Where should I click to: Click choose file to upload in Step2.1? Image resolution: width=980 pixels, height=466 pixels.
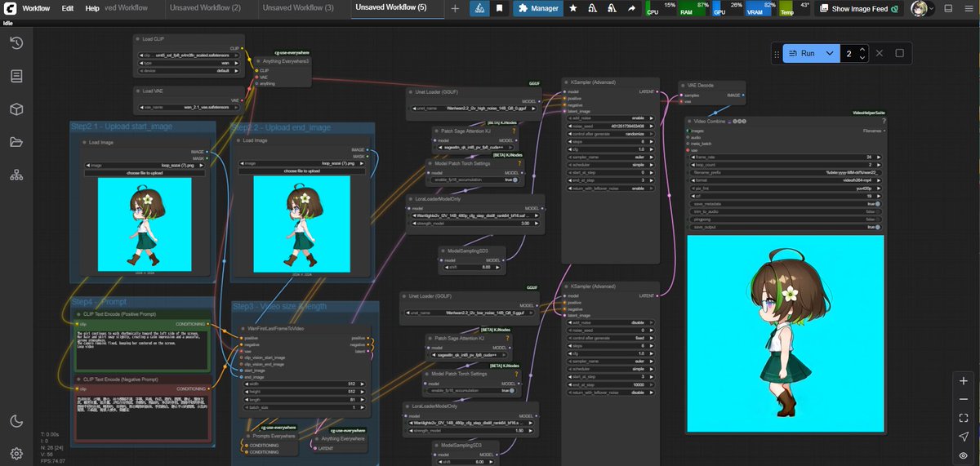(144, 172)
